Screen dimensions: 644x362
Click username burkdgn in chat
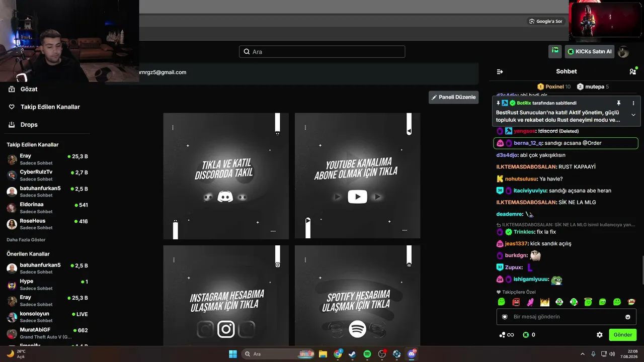(x=516, y=255)
